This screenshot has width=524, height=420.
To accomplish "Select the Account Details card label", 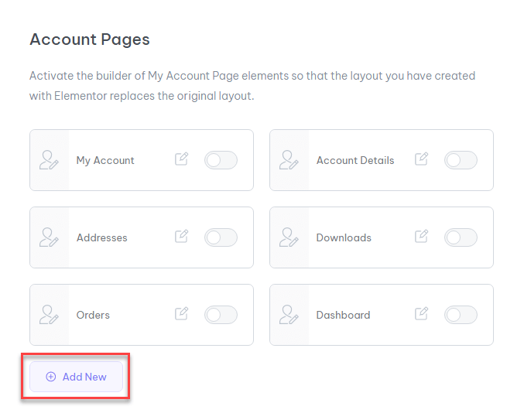I will tap(355, 160).
